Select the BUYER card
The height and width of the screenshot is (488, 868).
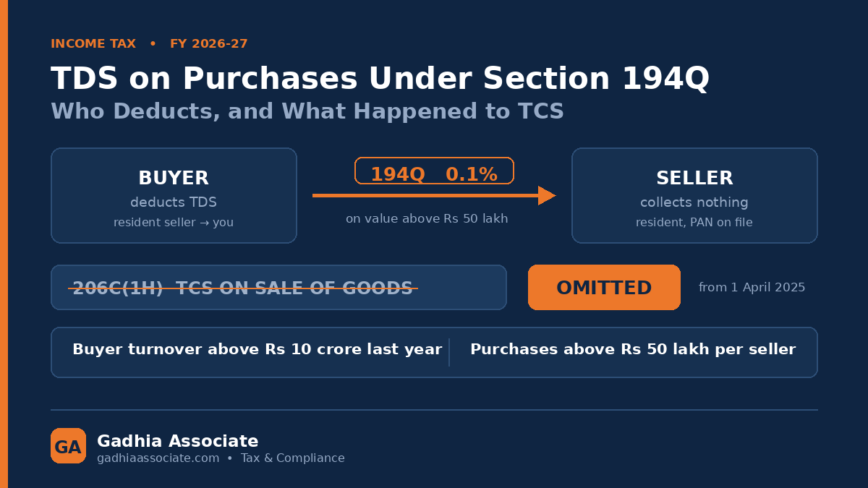tap(174, 196)
